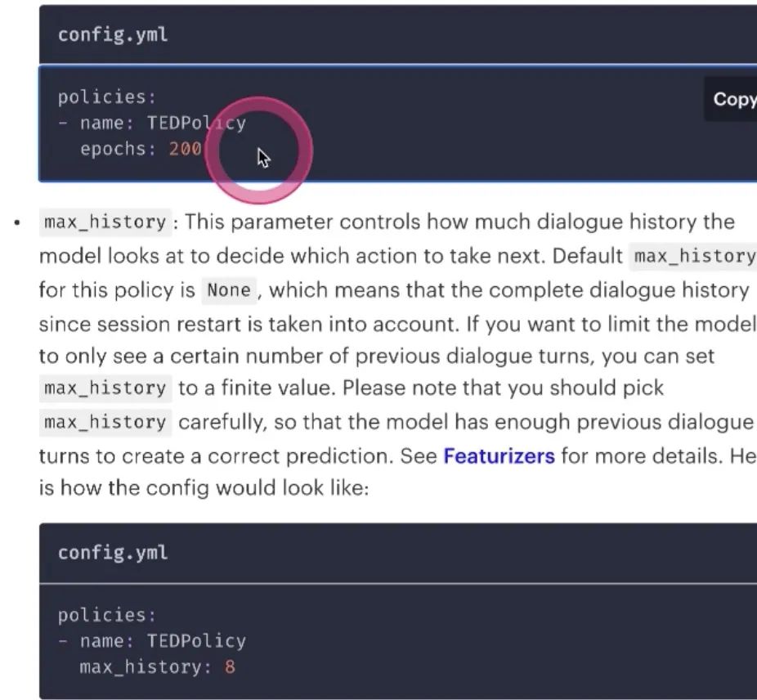Click the max_history tag beginning the bullet
Viewport: 757px width, 700px height.
coord(105,222)
